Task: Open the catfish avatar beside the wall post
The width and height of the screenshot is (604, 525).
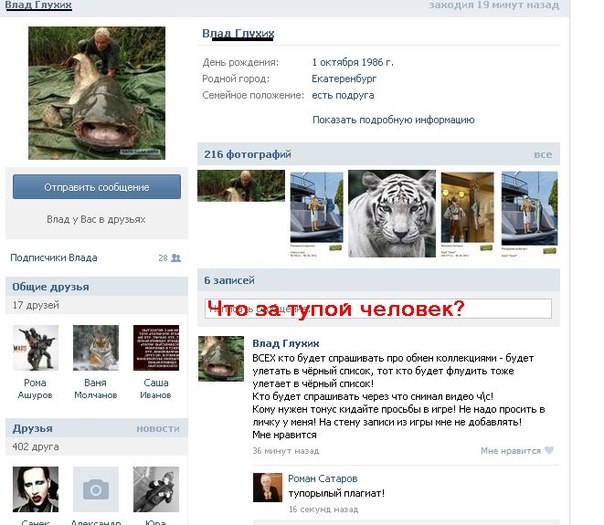Action: click(221, 359)
